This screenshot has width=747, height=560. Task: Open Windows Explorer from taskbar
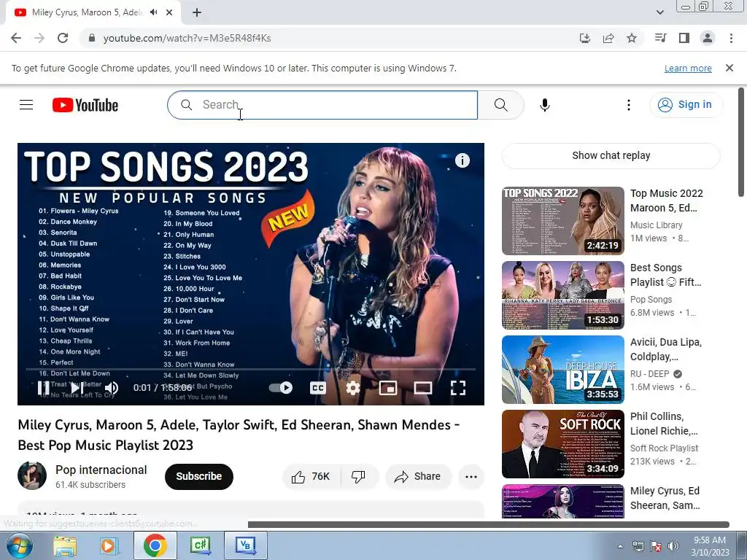coord(65,545)
